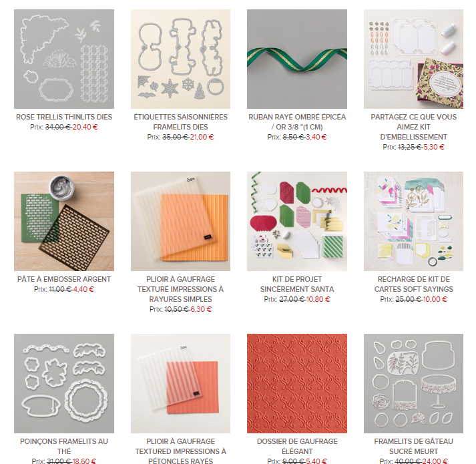Open the red elegant embossing folder image
This screenshot has width=476, height=464.
click(x=297, y=383)
